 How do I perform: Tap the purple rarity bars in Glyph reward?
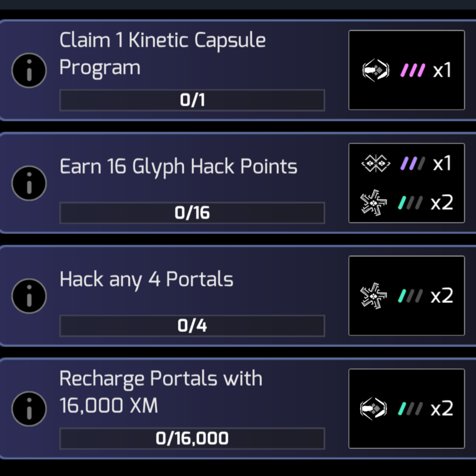coord(413,163)
